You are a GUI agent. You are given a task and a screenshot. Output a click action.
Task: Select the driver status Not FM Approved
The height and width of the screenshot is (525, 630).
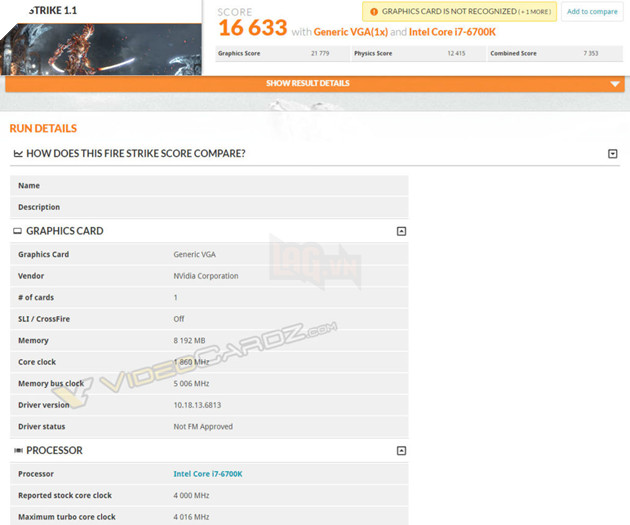pos(203,427)
